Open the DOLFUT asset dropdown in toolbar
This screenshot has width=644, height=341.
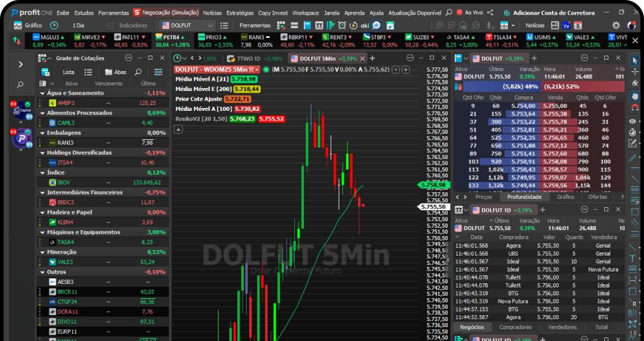pos(187,25)
